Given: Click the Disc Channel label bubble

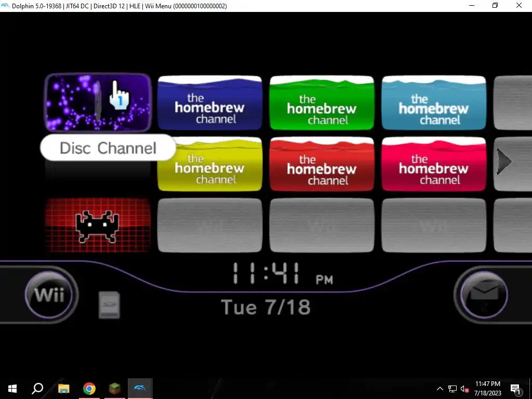Looking at the screenshot, I should point(108,148).
